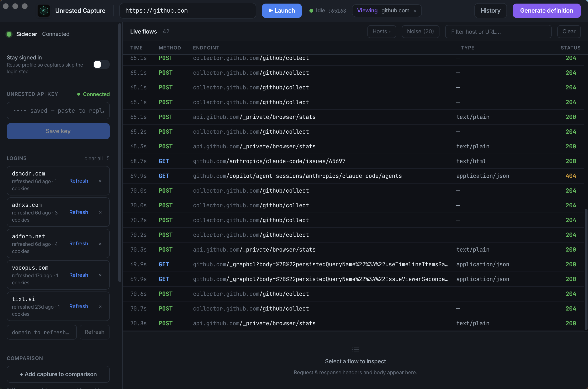588x389 pixels.
Task: Open the Hosts dropdown filter
Action: click(381, 32)
